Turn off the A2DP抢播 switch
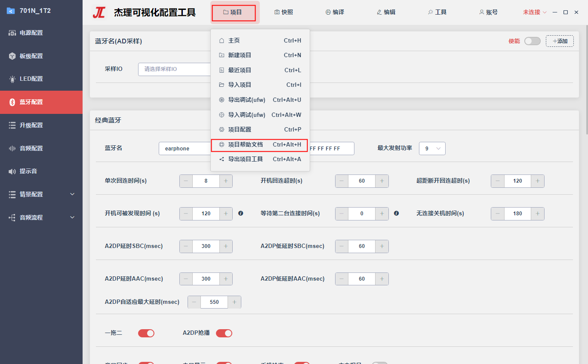Viewport: 588px width, 364px height. [x=224, y=333]
